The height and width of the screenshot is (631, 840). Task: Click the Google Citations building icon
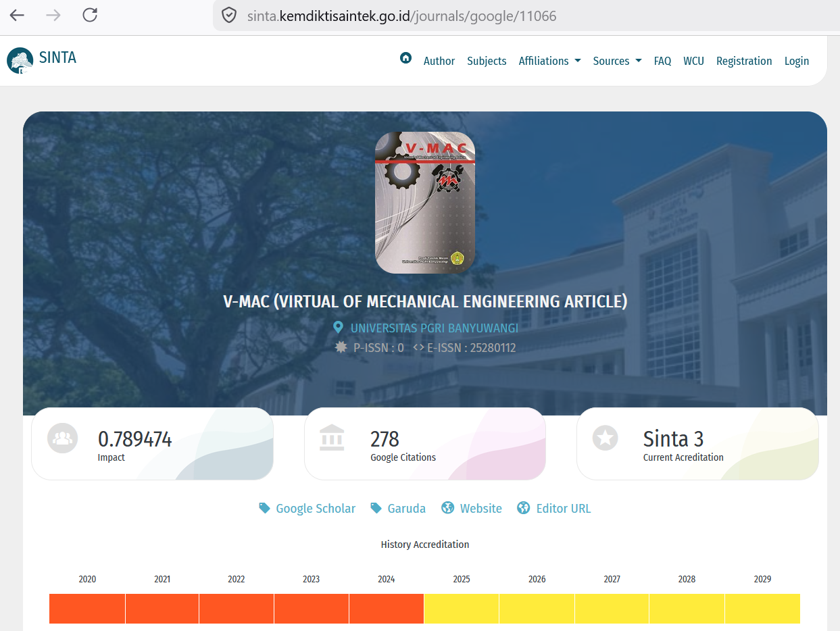tap(332, 438)
